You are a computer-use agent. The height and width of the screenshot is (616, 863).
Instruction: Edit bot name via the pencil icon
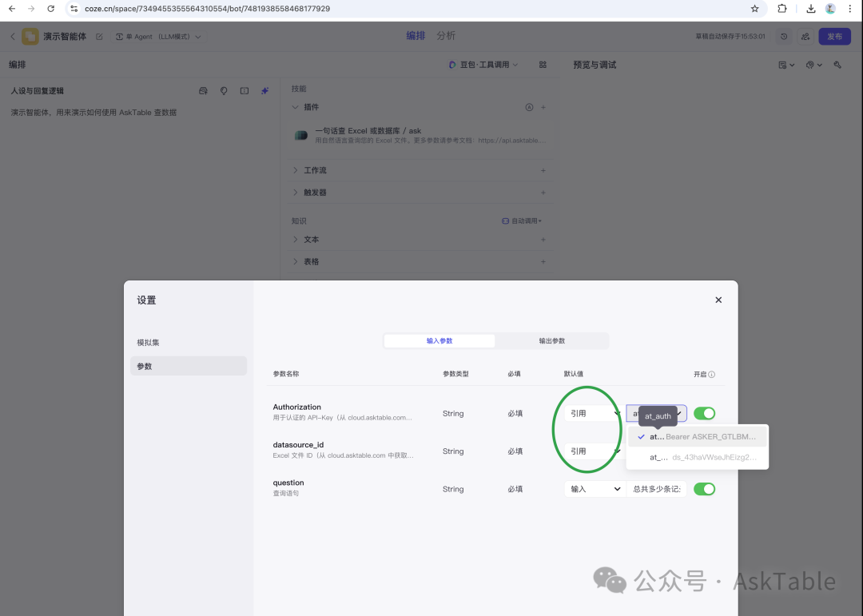[97, 36]
